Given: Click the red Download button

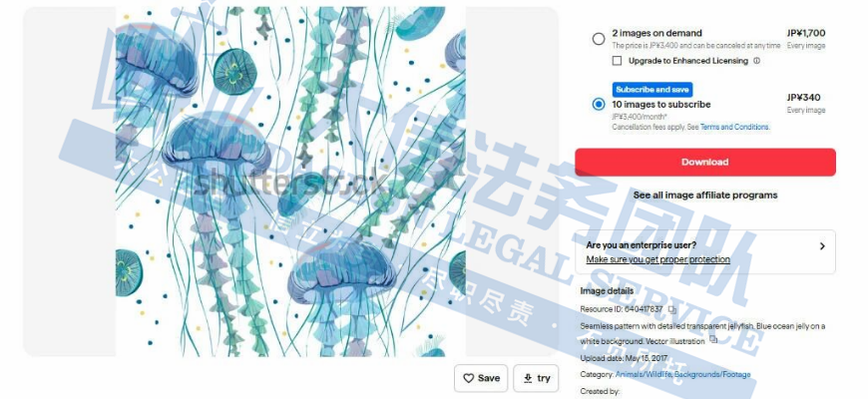Looking at the screenshot, I should [x=704, y=163].
